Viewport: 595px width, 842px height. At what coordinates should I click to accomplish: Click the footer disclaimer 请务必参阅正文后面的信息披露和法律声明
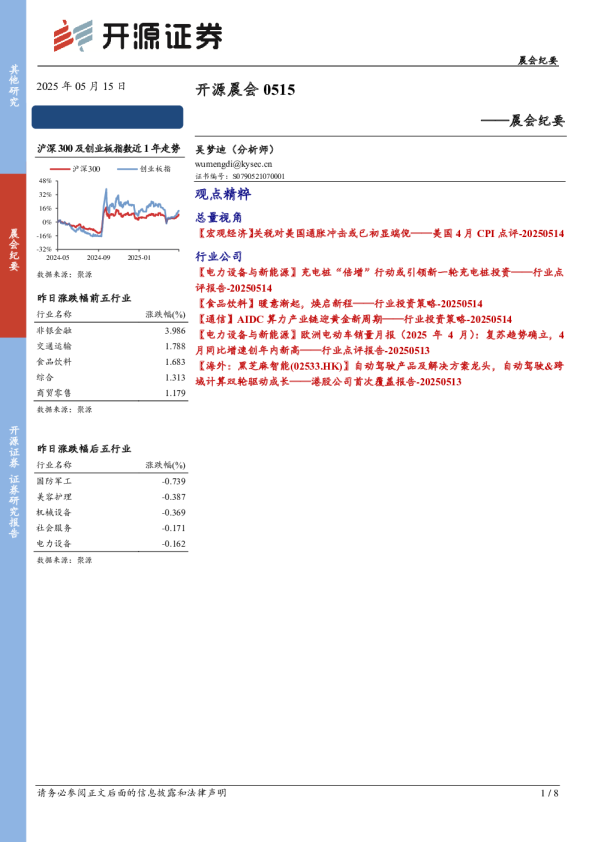pos(132,793)
